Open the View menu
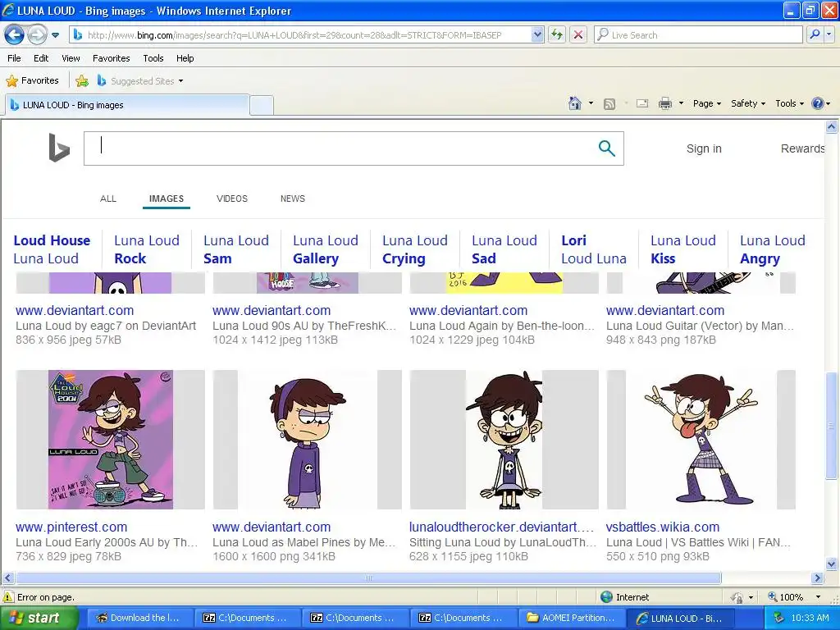 point(71,58)
